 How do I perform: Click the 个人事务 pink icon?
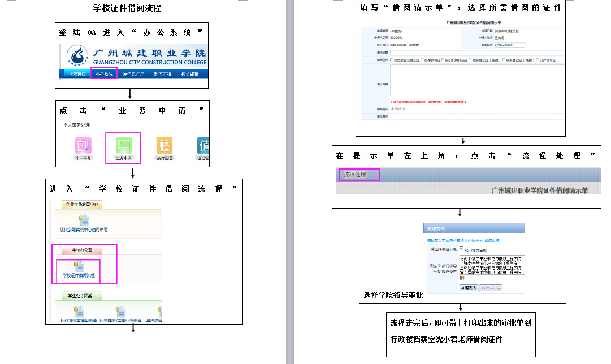[x=83, y=146]
